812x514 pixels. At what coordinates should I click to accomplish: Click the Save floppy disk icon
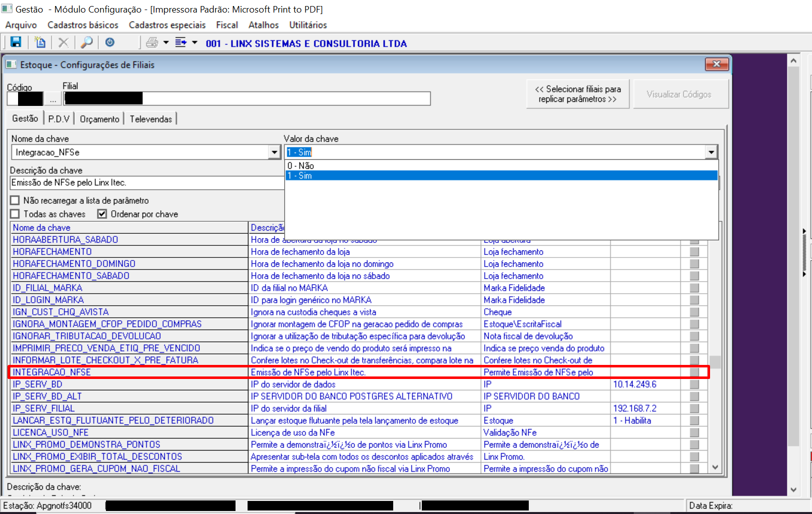pyautogui.click(x=16, y=43)
